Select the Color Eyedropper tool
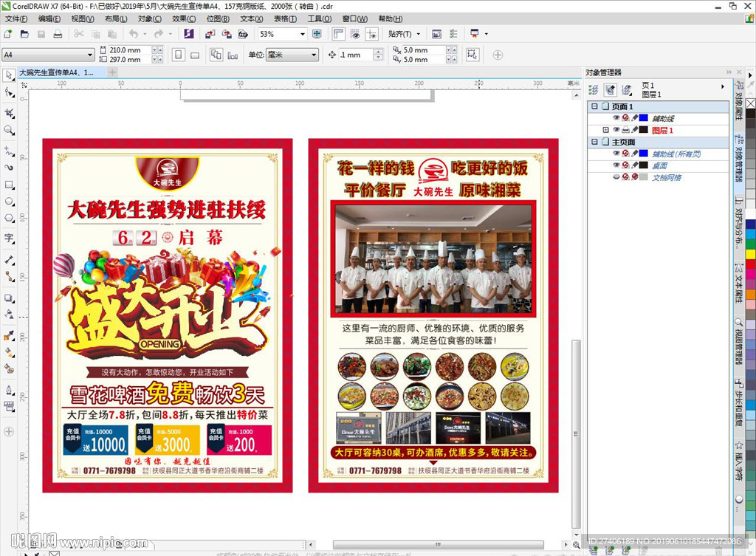 tap(9, 336)
